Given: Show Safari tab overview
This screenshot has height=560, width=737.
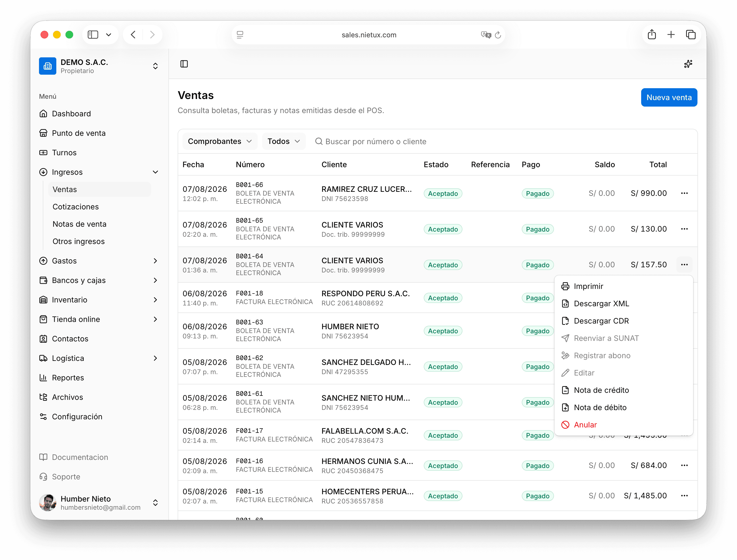Looking at the screenshot, I should click(x=691, y=35).
